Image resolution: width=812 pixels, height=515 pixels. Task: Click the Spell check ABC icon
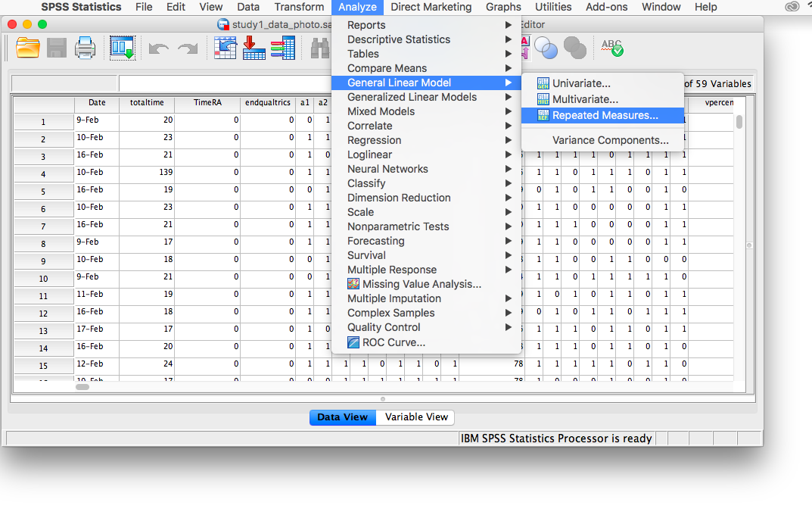click(x=612, y=48)
